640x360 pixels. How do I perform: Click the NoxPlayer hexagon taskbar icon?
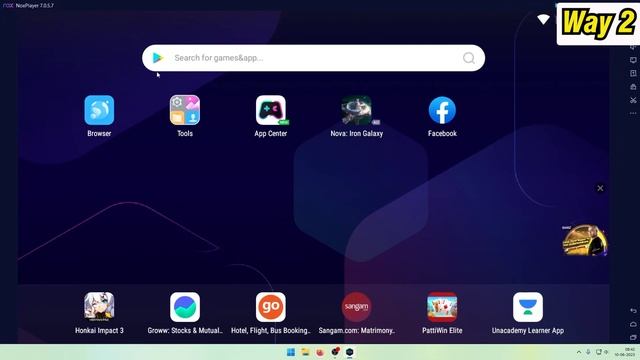click(349, 352)
